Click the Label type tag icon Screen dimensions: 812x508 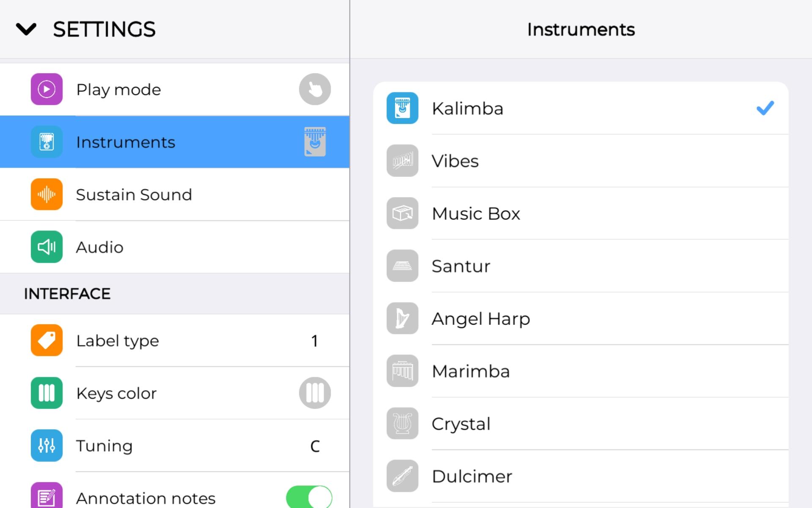coord(47,340)
